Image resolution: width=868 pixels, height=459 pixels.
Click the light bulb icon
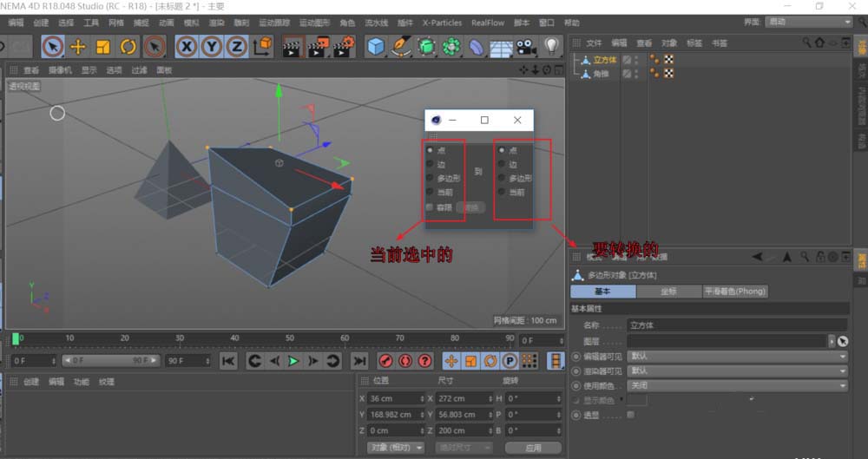point(550,47)
